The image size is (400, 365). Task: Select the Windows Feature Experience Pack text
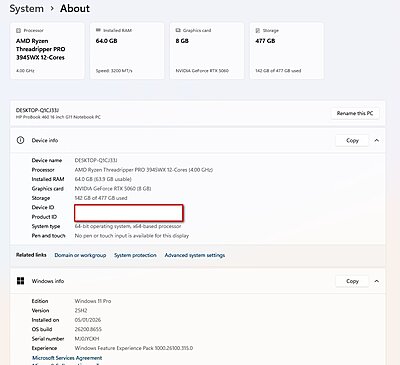click(x=134, y=348)
